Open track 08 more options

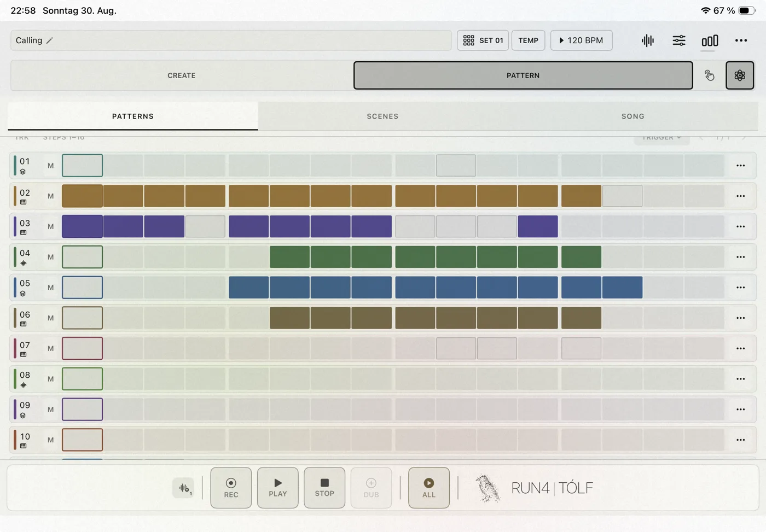[740, 379]
